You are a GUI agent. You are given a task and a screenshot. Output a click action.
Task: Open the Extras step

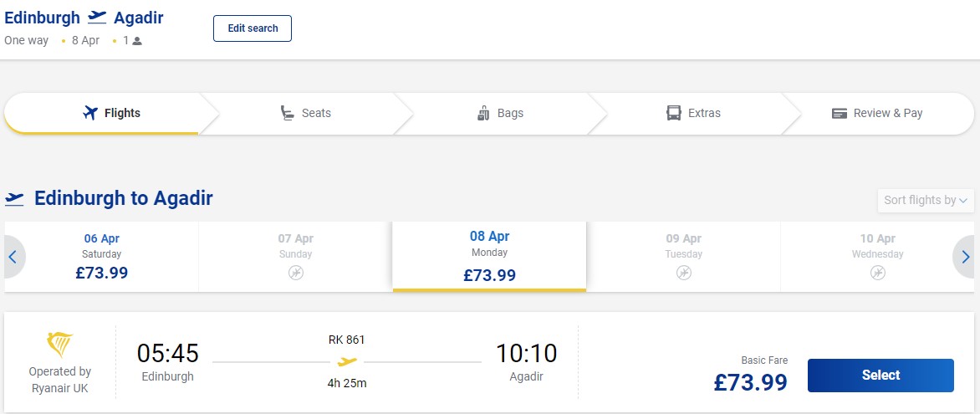point(694,113)
